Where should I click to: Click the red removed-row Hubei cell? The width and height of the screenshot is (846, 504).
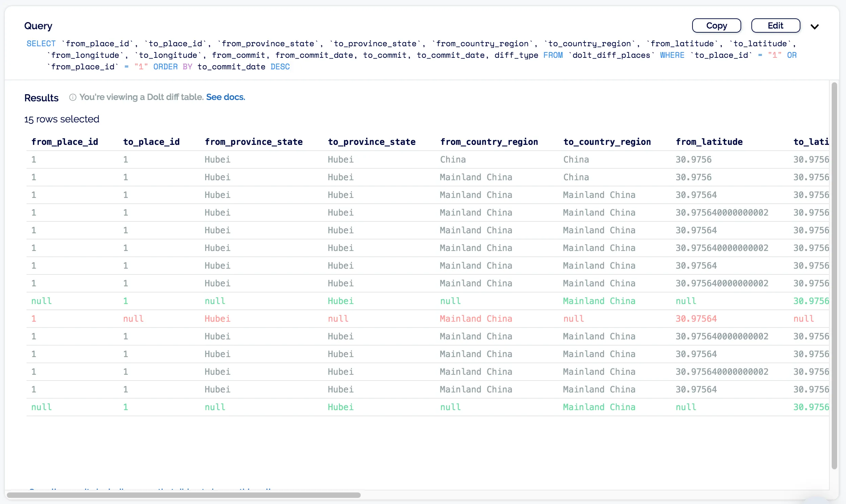pos(217,319)
